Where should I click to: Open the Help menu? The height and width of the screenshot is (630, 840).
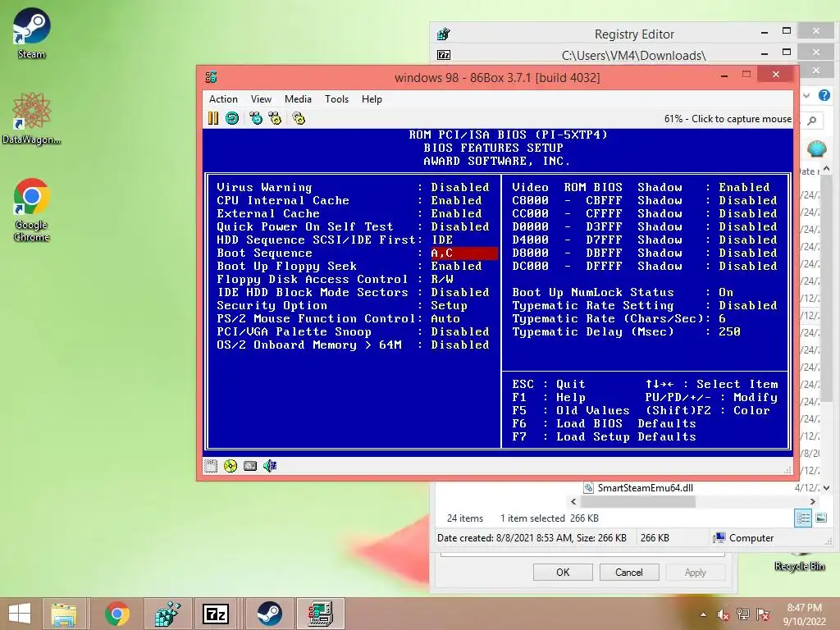[372, 99]
